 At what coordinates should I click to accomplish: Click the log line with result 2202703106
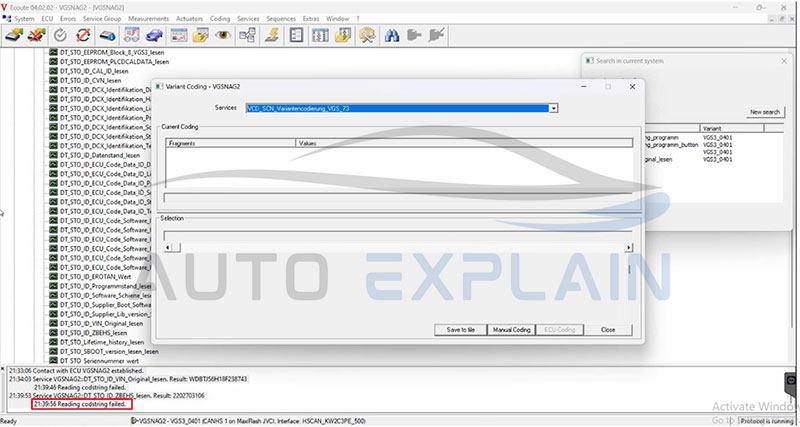click(108, 396)
